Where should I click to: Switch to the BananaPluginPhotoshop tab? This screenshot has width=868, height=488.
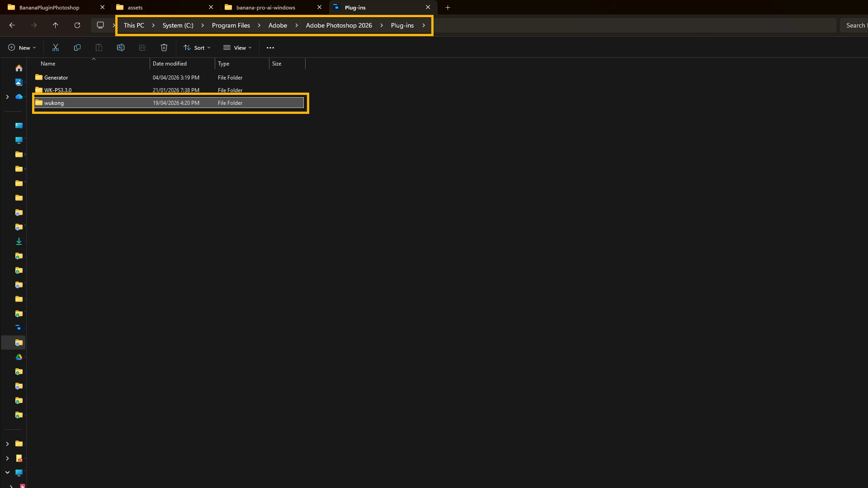coord(50,7)
